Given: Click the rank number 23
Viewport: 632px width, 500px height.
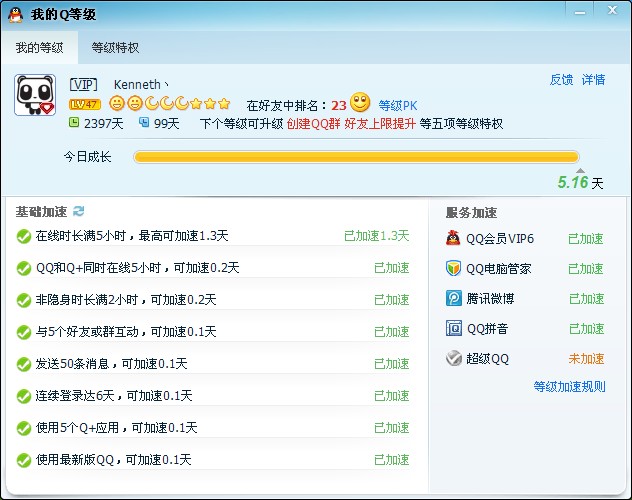Looking at the screenshot, I should [339, 106].
